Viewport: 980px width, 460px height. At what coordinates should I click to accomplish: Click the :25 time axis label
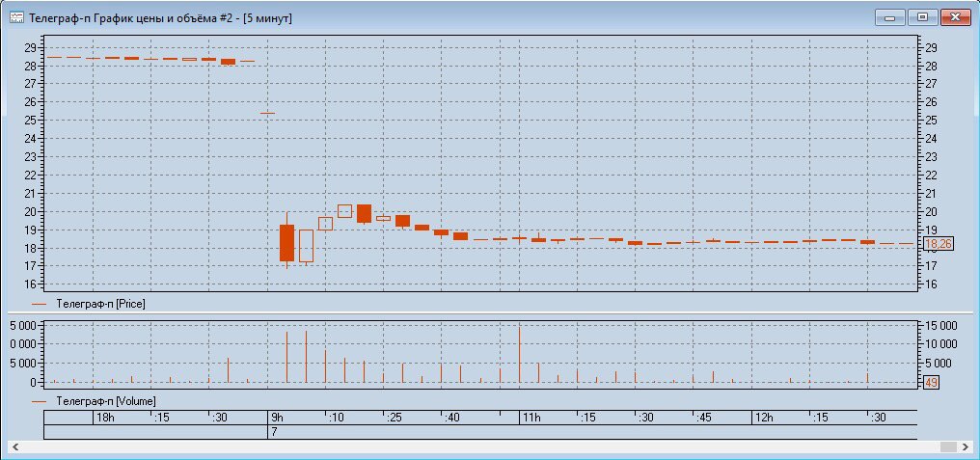coord(395,418)
